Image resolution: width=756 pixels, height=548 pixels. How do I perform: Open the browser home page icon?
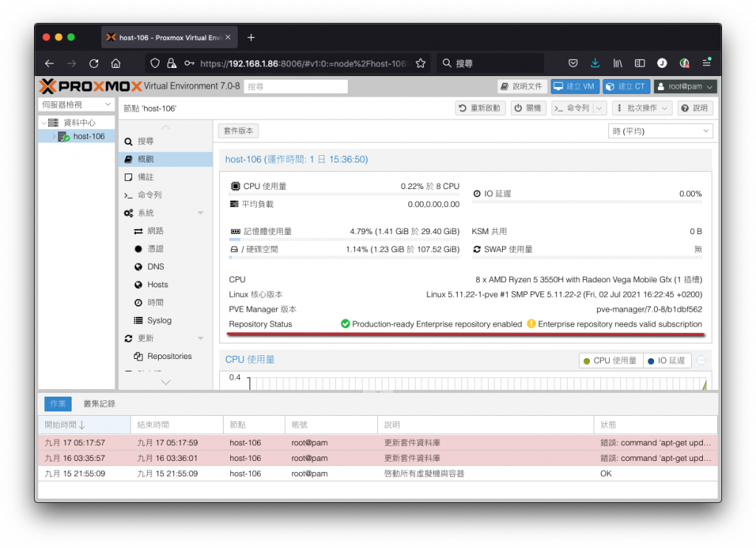click(x=116, y=64)
